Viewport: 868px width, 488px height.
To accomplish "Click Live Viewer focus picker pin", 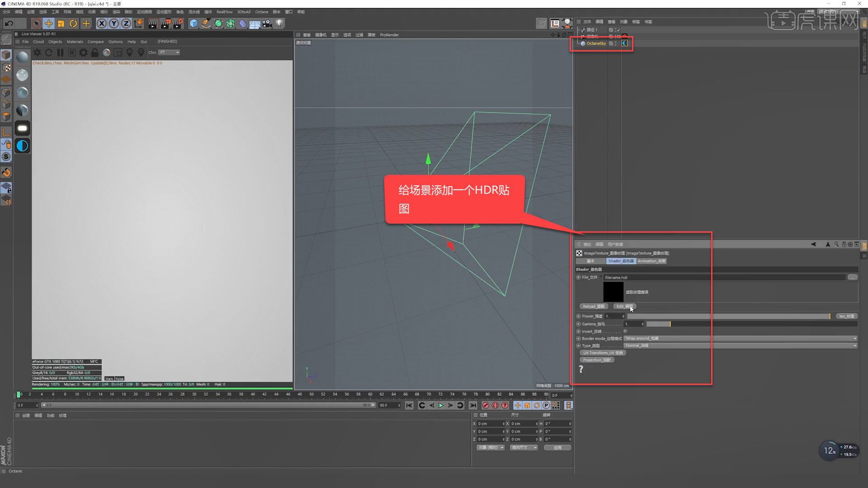I will coord(130,52).
